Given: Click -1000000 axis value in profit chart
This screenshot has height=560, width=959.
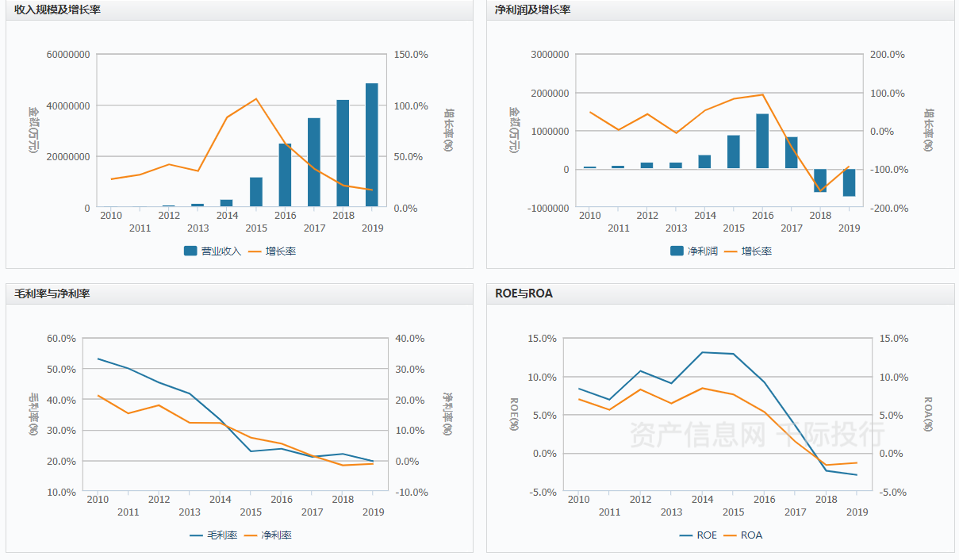Looking at the screenshot, I should click(x=548, y=208).
